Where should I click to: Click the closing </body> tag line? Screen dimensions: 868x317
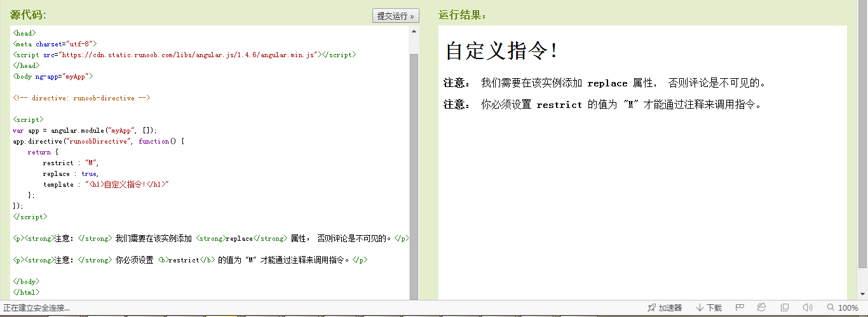point(26,281)
